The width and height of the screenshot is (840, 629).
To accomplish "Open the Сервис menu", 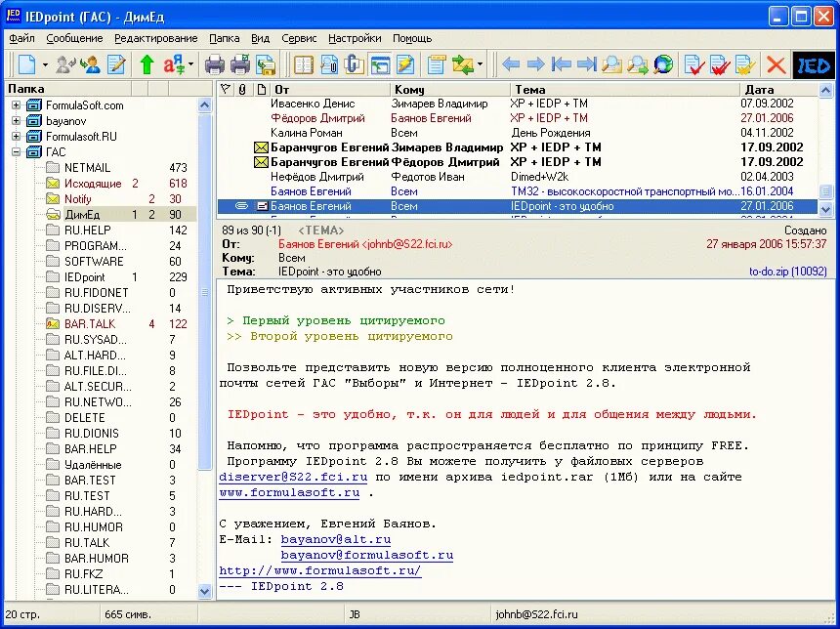I will point(299,38).
